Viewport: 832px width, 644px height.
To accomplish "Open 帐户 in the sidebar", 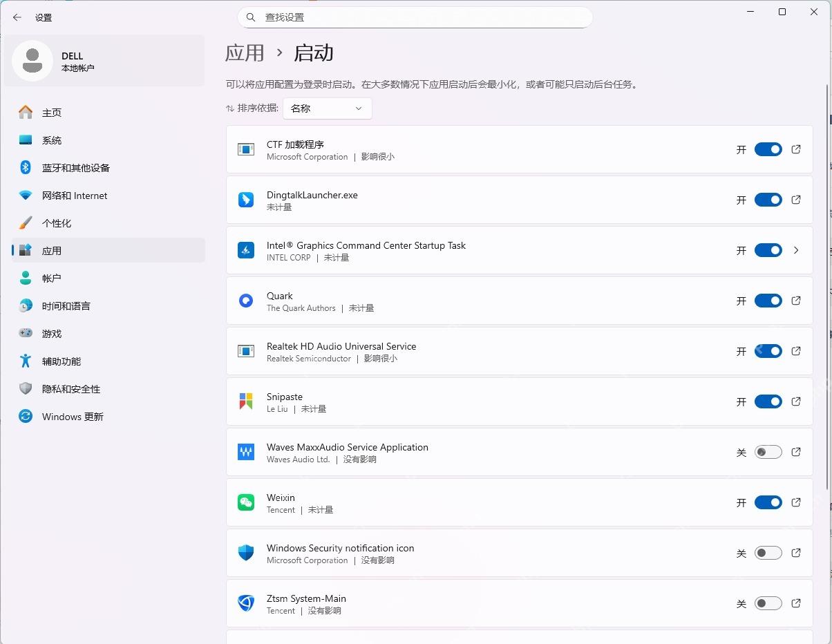I will point(108,278).
